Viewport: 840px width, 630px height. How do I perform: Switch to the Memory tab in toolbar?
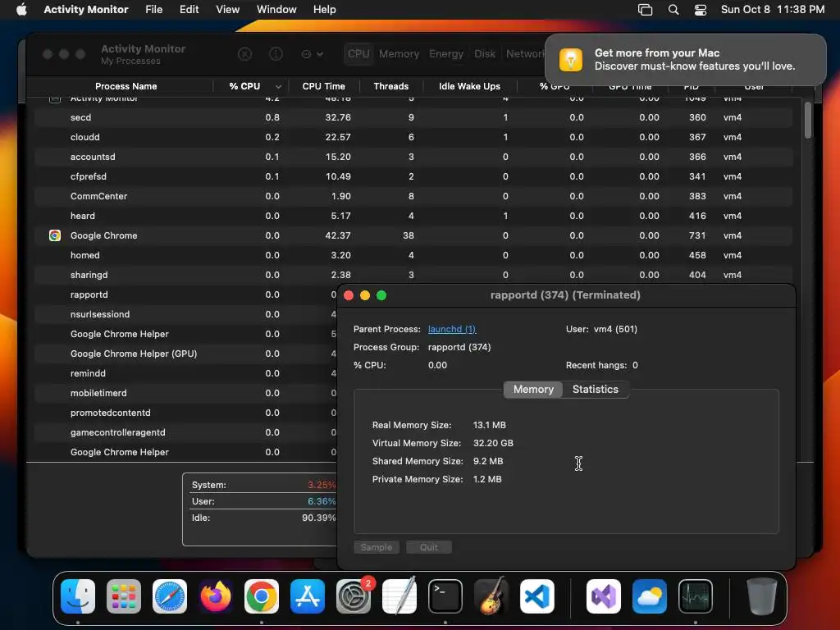coord(399,54)
